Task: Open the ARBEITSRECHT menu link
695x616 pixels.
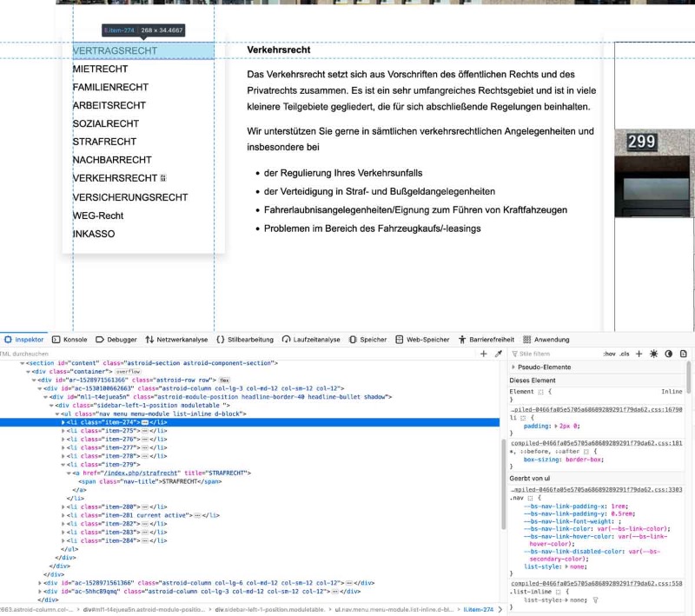Action: pos(109,105)
